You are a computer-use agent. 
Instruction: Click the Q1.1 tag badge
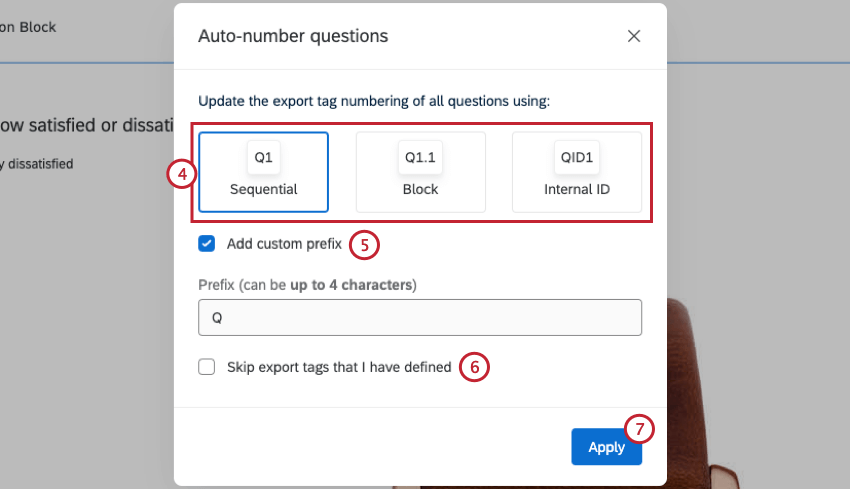[x=421, y=158]
